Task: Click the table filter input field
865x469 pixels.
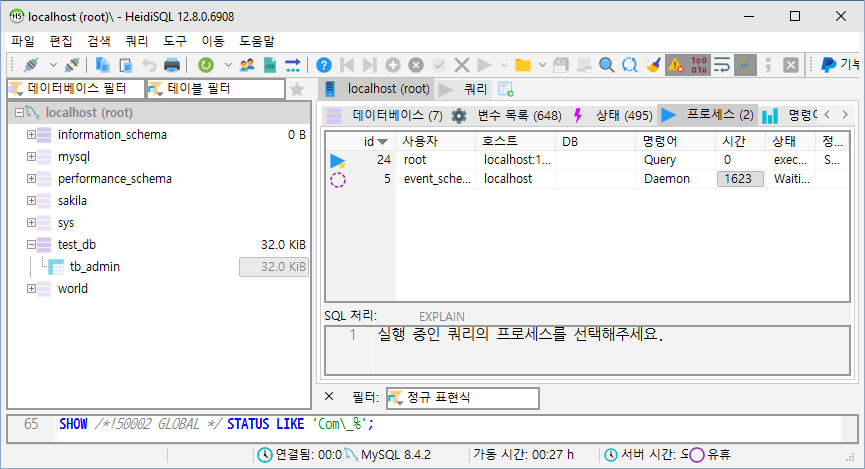Action: point(216,89)
